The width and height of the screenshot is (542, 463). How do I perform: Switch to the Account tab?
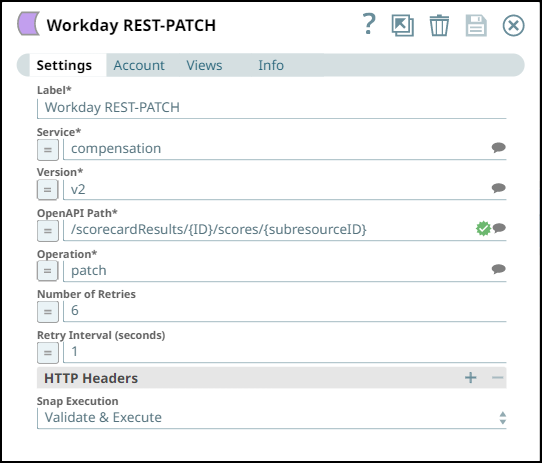pos(139,65)
